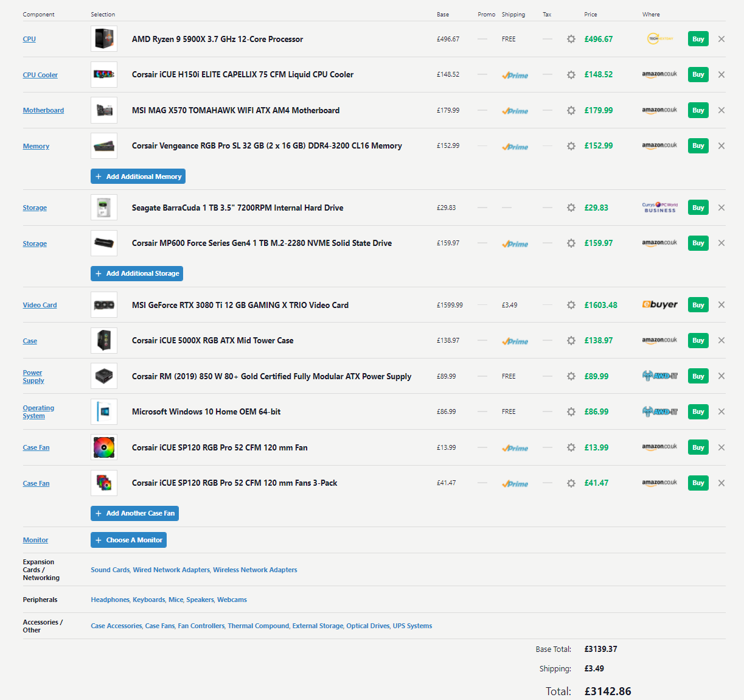This screenshot has height=700, width=744.
Task: Click the £1603.48 price for video card
Action: (x=600, y=305)
